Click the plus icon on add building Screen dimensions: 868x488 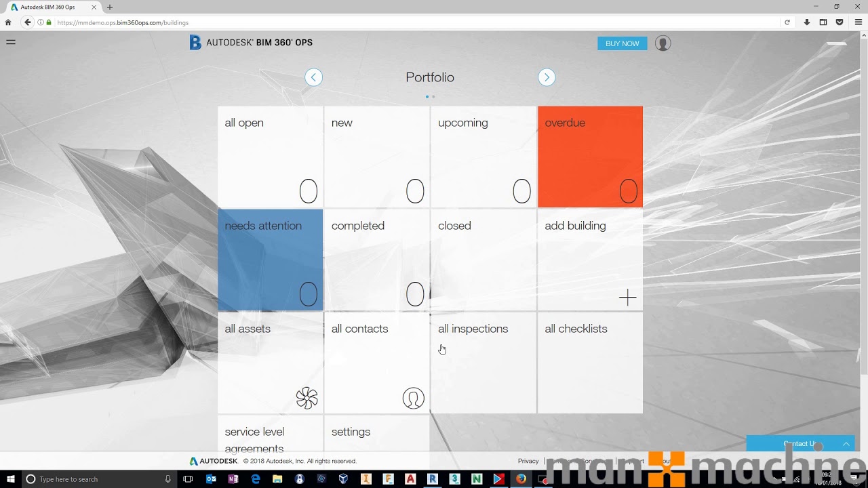point(628,297)
